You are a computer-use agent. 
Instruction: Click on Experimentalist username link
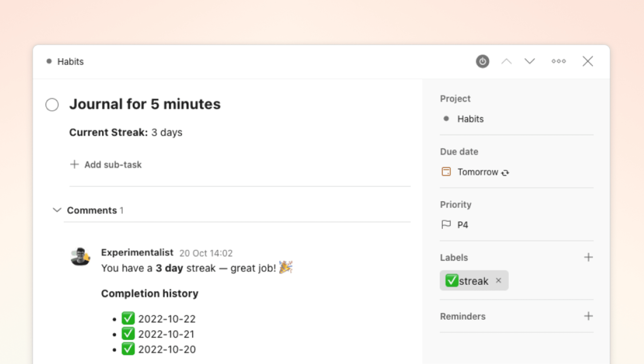[x=137, y=253]
